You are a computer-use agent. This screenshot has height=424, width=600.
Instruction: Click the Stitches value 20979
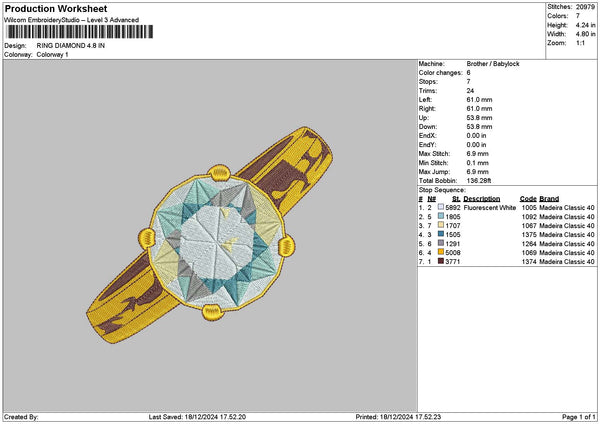[x=585, y=7]
